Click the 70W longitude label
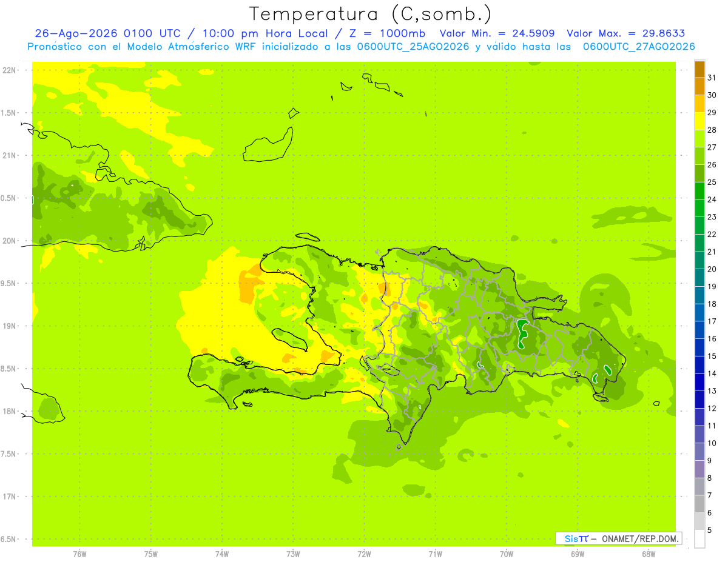 (506, 554)
